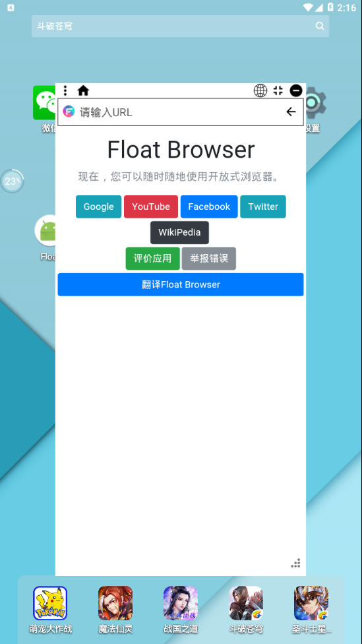Viewport: 362px width, 644px height.
Task: Tap the Wi-Fi icon in status bar
Action: [308, 7]
